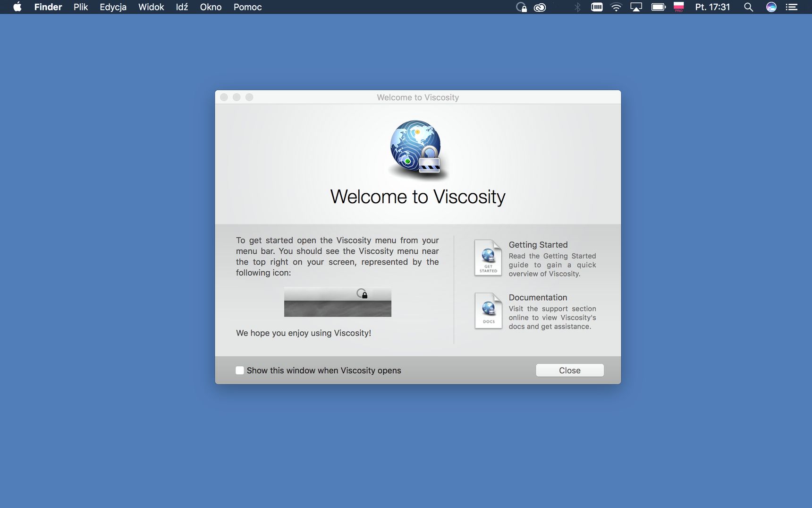Click the battery status icon
This screenshot has width=812, height=508.
[x=658, y=7]
